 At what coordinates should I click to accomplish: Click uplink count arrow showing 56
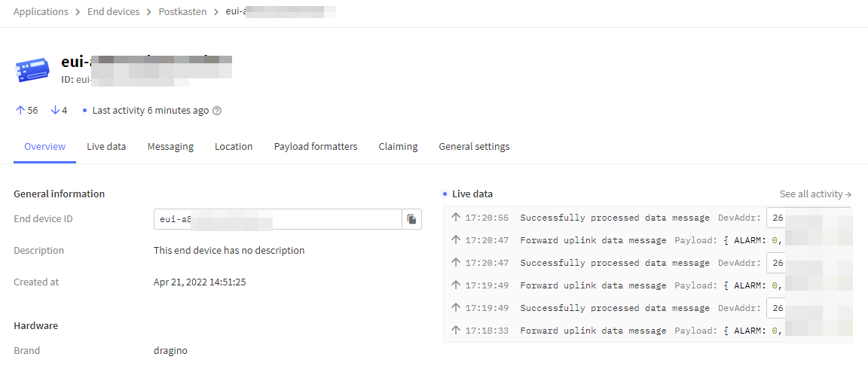20,110
